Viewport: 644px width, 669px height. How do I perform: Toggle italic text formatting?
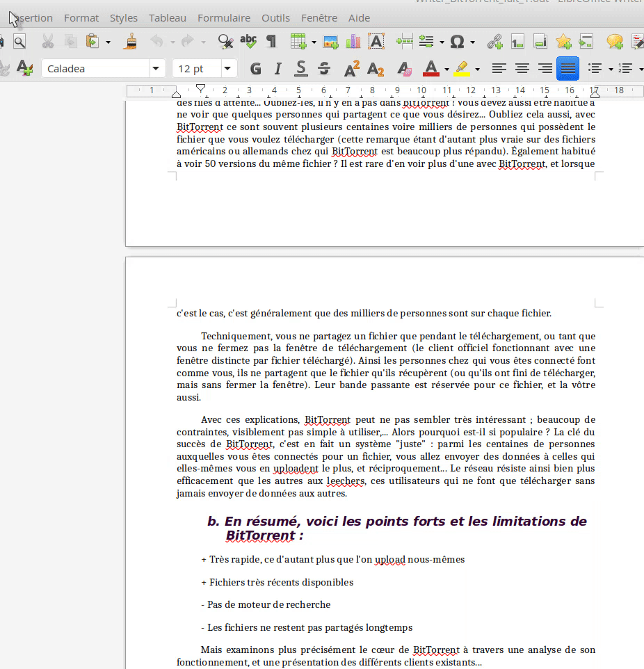[x=278, y=68]
